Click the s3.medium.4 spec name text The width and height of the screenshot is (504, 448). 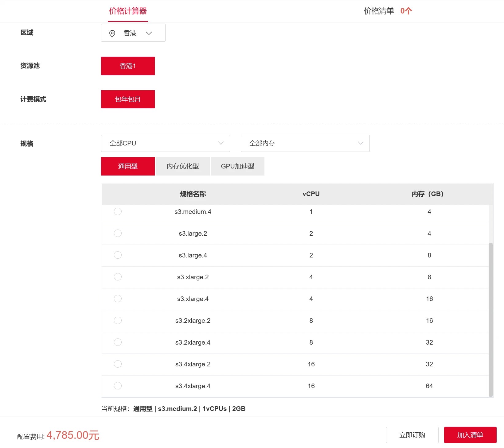193,212
